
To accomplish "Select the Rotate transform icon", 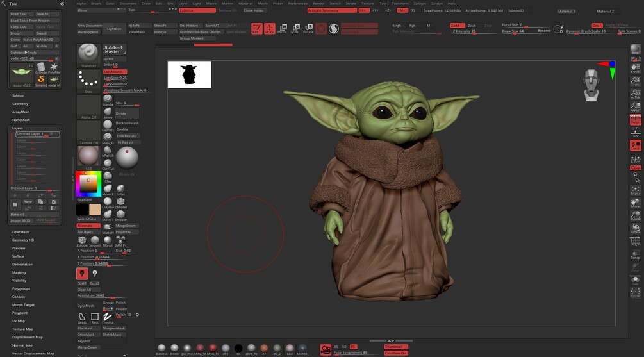I will [308, 29].
